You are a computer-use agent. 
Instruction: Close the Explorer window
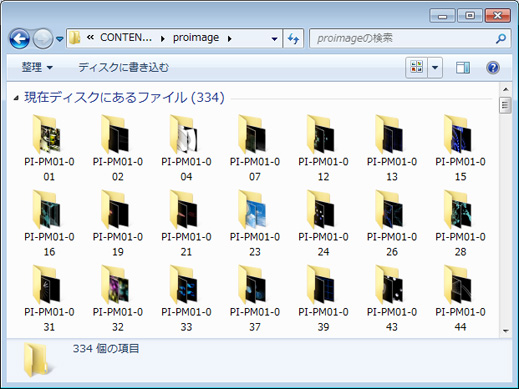point(497,15)
